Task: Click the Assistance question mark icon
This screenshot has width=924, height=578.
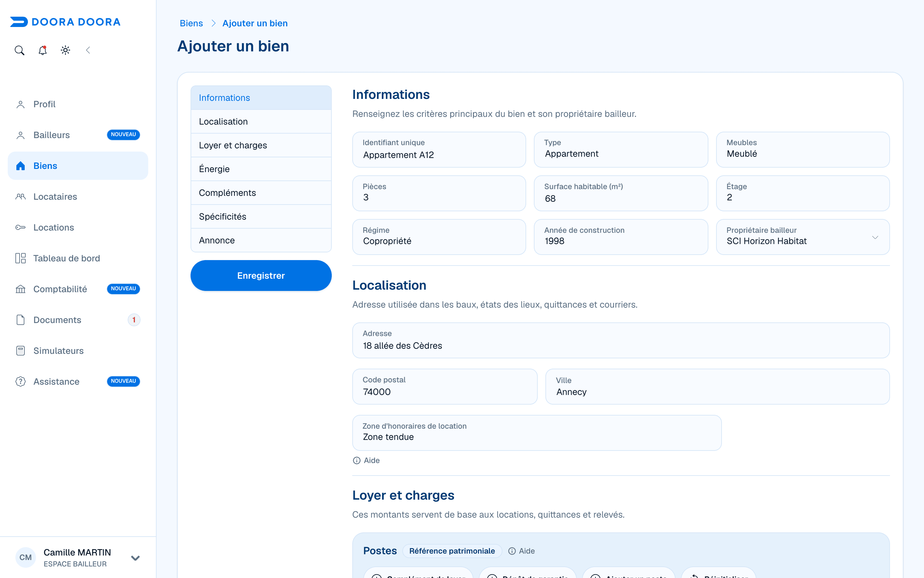Action: click(21, 381)
